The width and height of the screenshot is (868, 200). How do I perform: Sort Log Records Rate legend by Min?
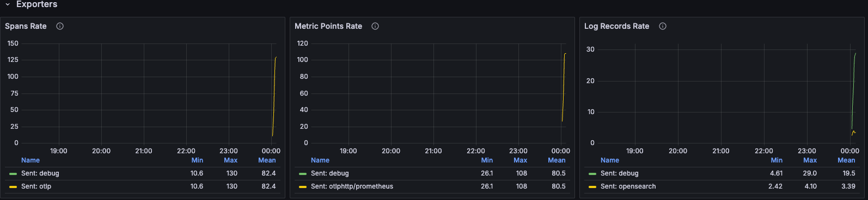[777, 160]
